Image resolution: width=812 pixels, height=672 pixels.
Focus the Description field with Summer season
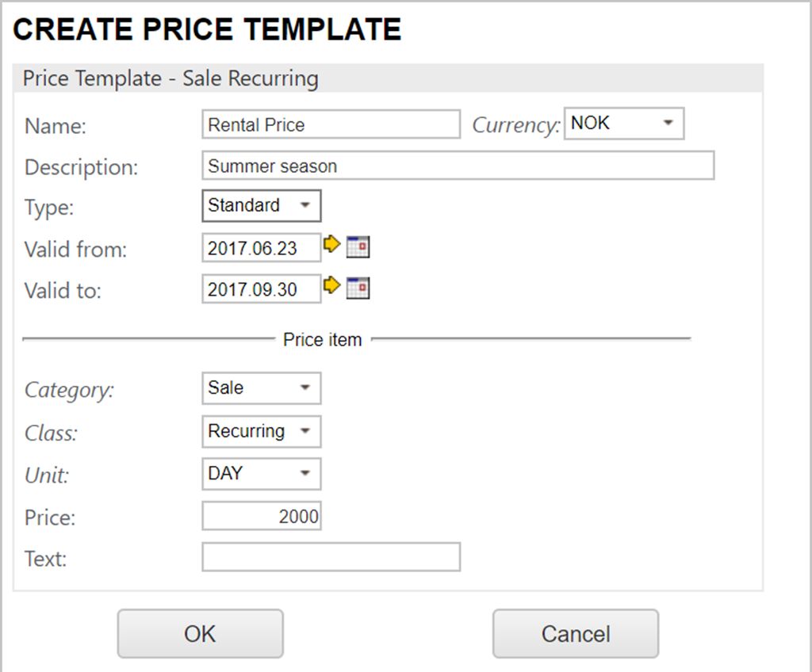pyautogui.click(x=458, y=166)
